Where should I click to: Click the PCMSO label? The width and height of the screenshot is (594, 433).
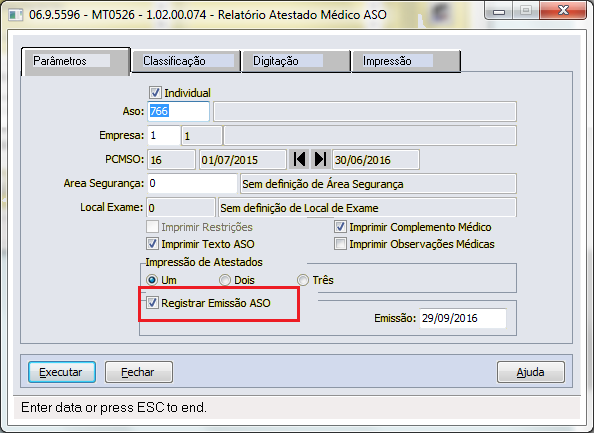coord(125,159)
